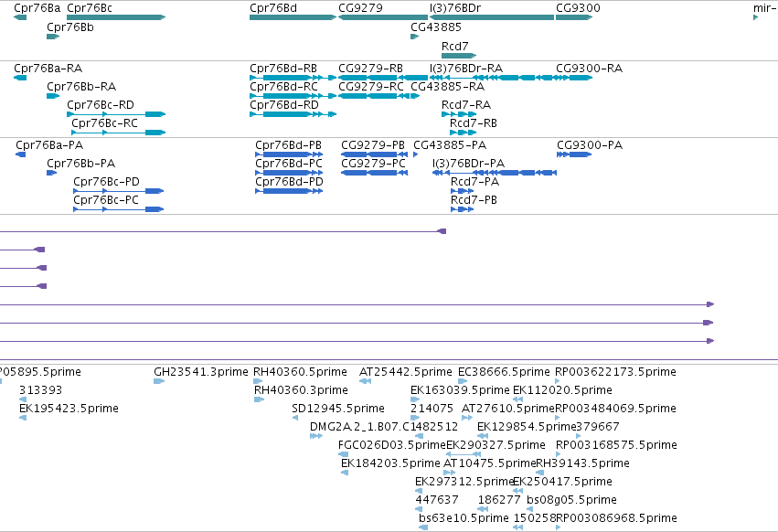Click the CG9300-RA transcript

click(x=574, y=78)
